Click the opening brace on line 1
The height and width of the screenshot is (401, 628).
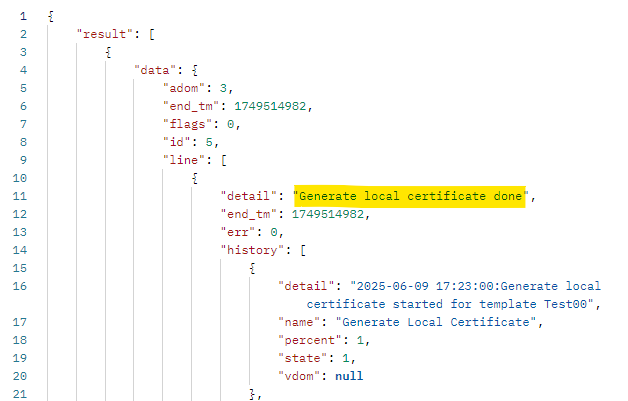click(x=51, y=16)
